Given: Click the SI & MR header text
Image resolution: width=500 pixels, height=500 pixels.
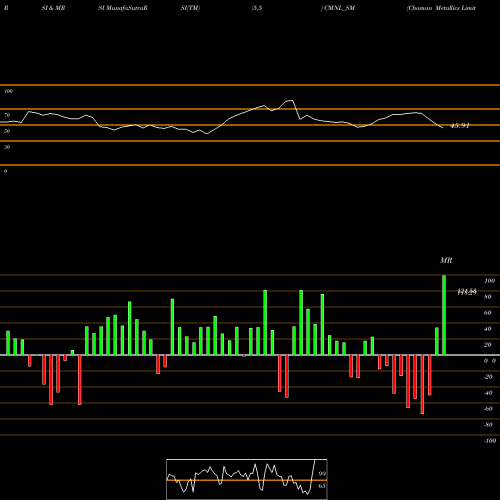Looking at the screenshot, I should [x=53, y=8].
